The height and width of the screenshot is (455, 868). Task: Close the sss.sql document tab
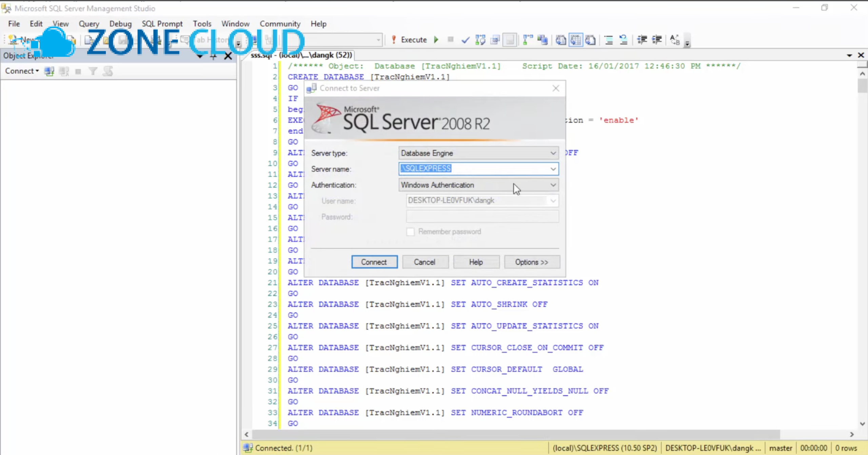(x=861, y=55)
